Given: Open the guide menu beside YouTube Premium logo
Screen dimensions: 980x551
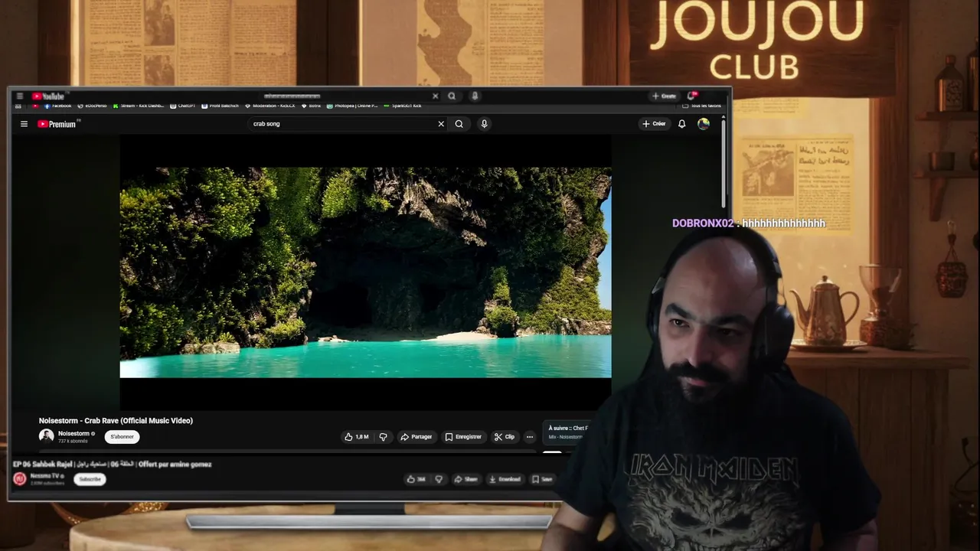Looking at the screenshot, I should pos(24,124).
